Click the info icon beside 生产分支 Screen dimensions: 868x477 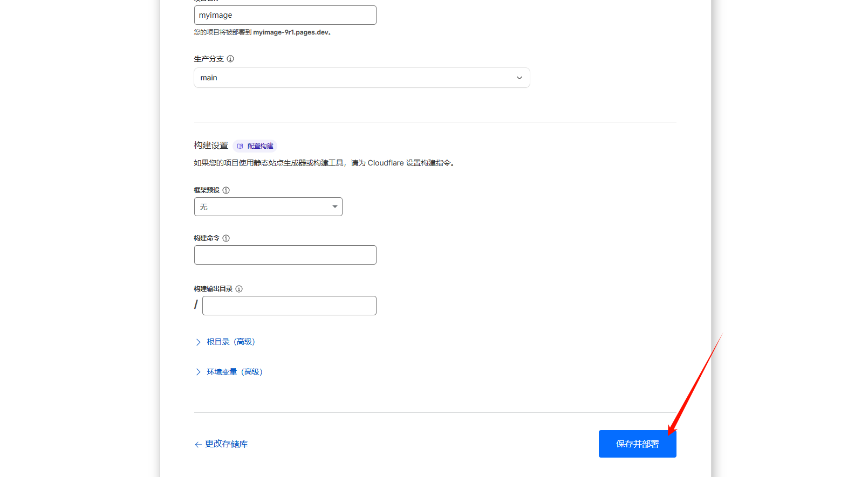(x=230, y=59)
